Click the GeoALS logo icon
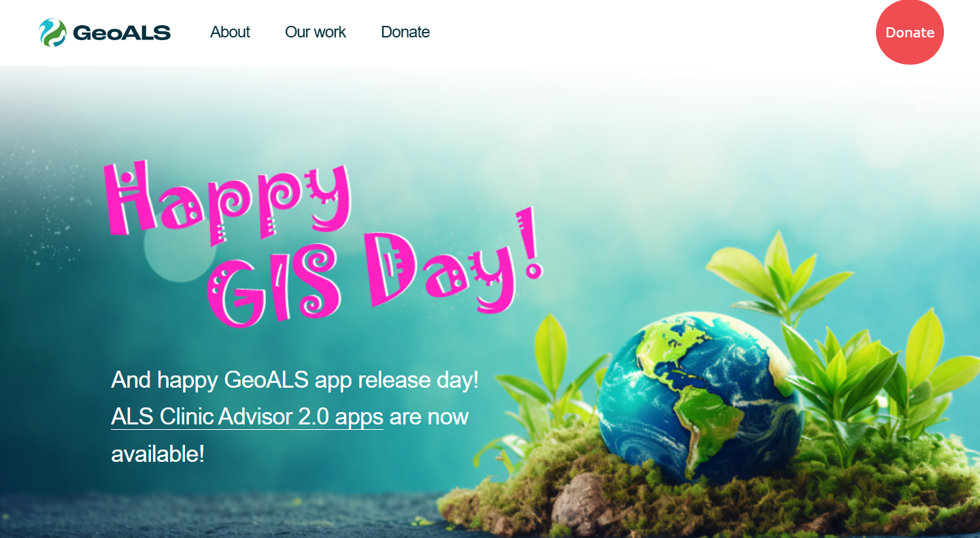 click(x=52, y=33)
